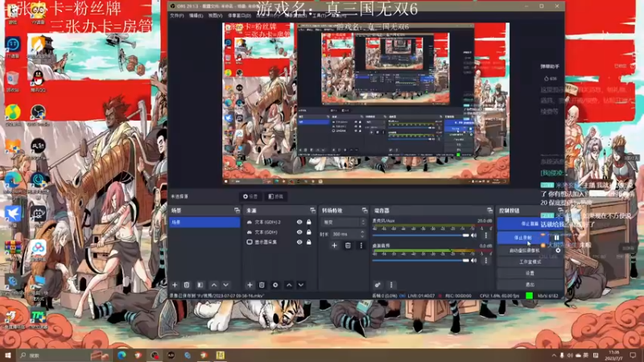Open OBS 设置 in the controls dock
Viewport: 644px width, 362px height.
[x=530, y=273]
